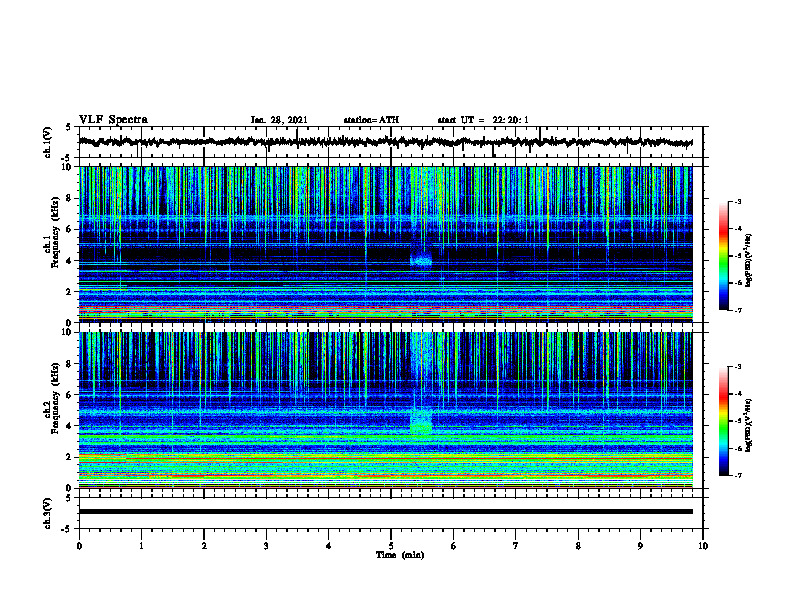The width and height of the screenshot is (792, 612).
Task: Click the "-5" tick label on ch.3(V) axis
Action: (x=67, y=529)
